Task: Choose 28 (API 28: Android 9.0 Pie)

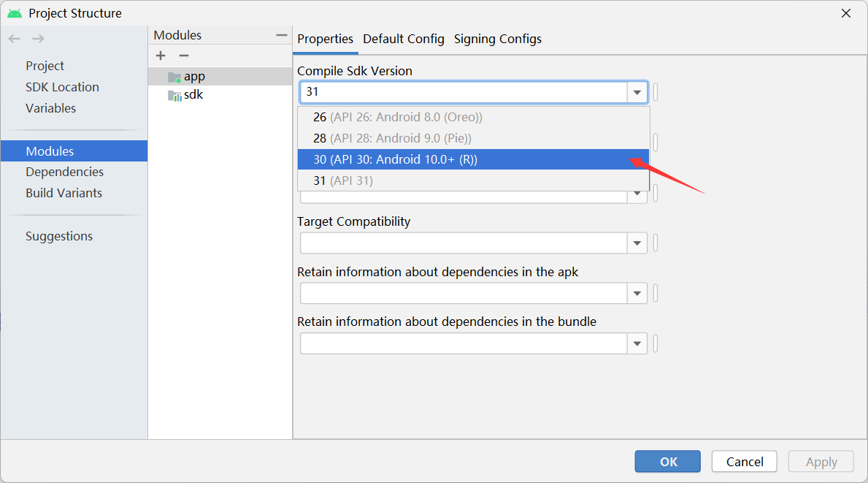Action: (x=473, y=138)
